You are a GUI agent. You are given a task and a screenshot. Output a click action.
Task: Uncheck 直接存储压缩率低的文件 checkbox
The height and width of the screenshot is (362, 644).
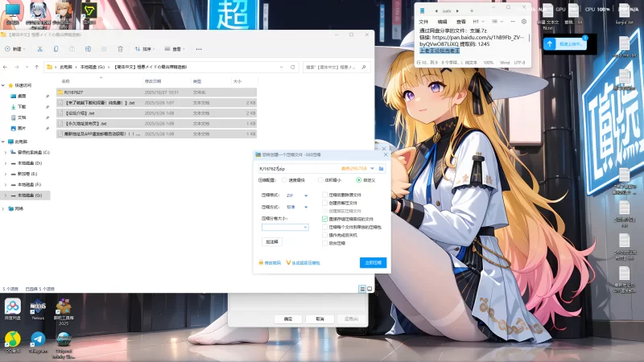click(324, 218)
